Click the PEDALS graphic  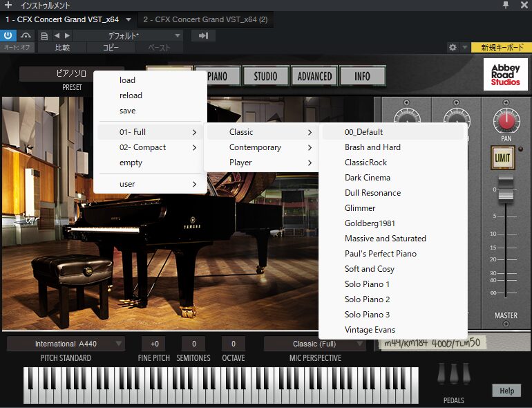(x=454, y=373)
